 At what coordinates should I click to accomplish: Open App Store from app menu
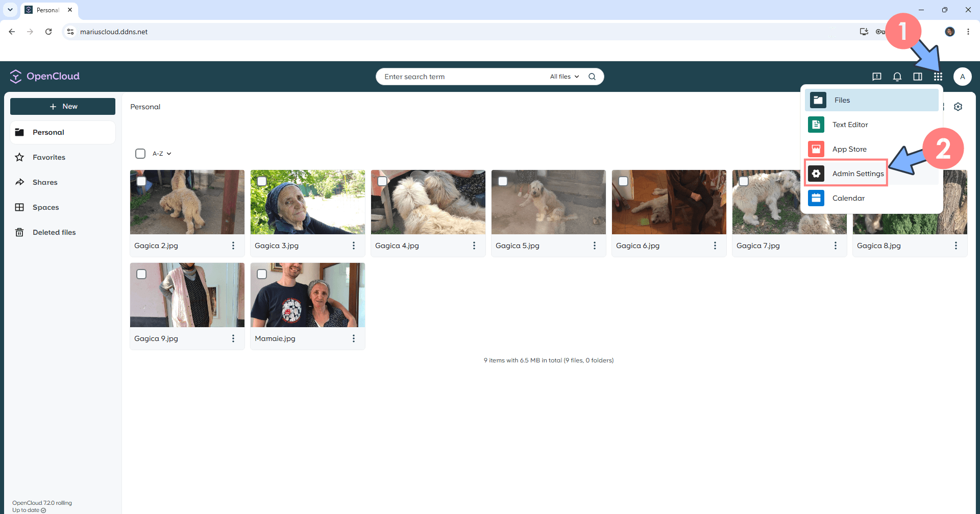click(871, 149)
